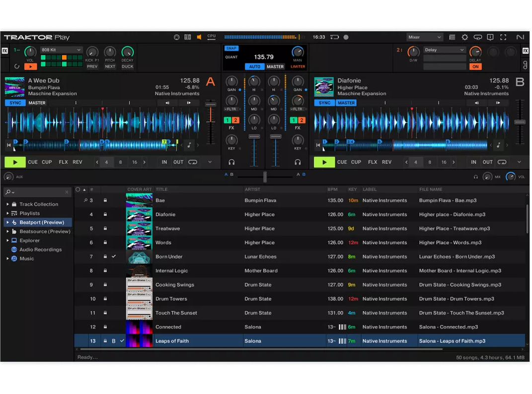532x394 pixels.
Task: Turn the Delay effect ON
Action: (475, 66)
